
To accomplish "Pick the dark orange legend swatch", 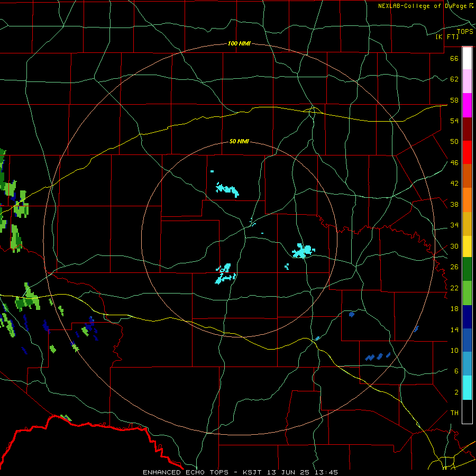I will coord(467,176).
